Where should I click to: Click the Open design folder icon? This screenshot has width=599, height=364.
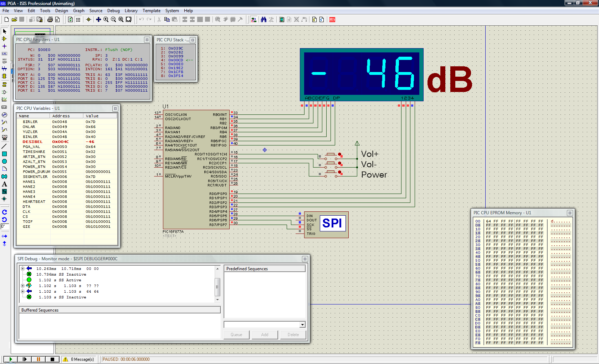click(x=14, y=20)
